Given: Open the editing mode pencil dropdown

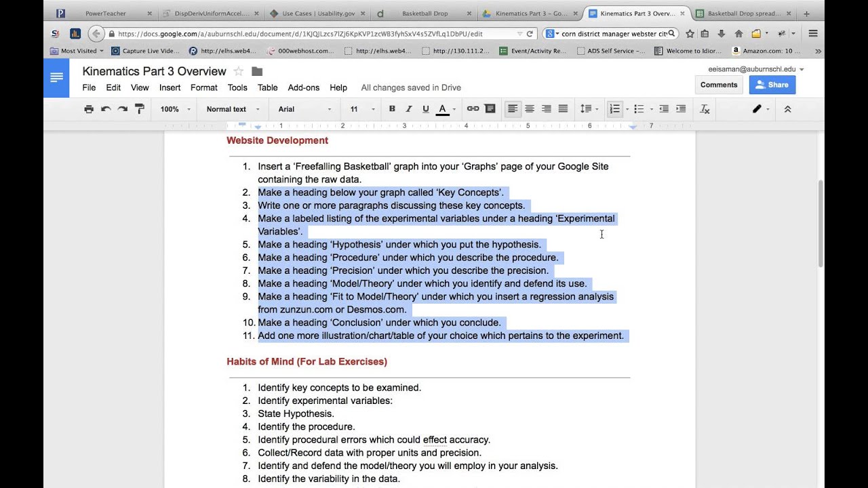Looking at the screenshot, I should (760, 109).
